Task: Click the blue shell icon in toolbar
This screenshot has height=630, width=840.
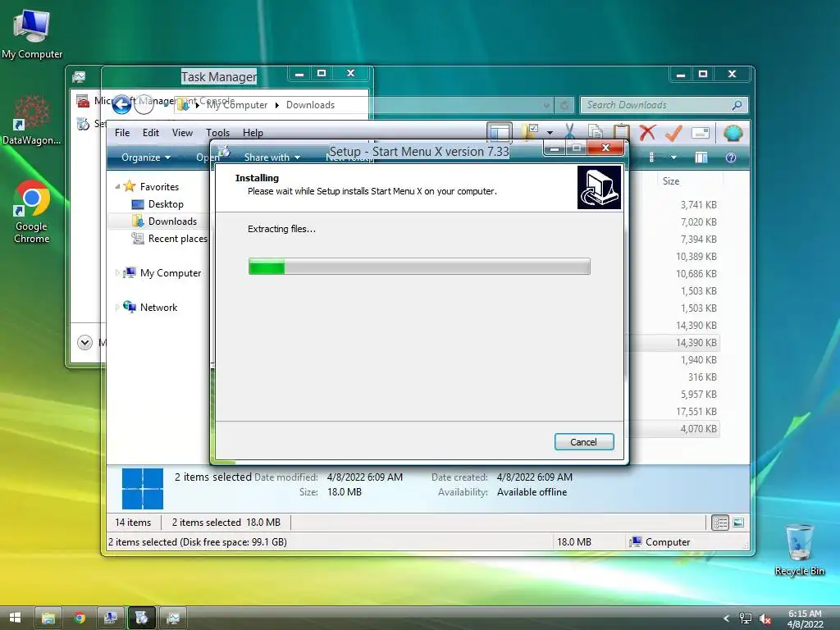Action: point(733,132)
